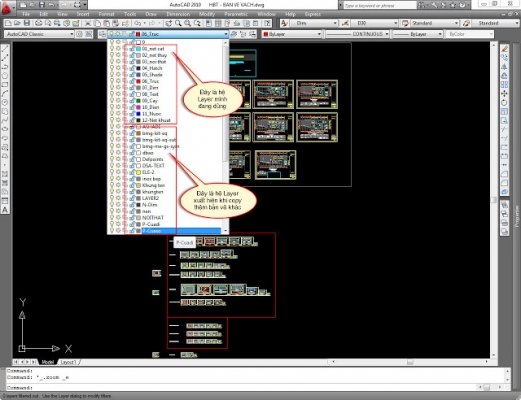
Task: Open the Format menu
Action: [106, 14]
